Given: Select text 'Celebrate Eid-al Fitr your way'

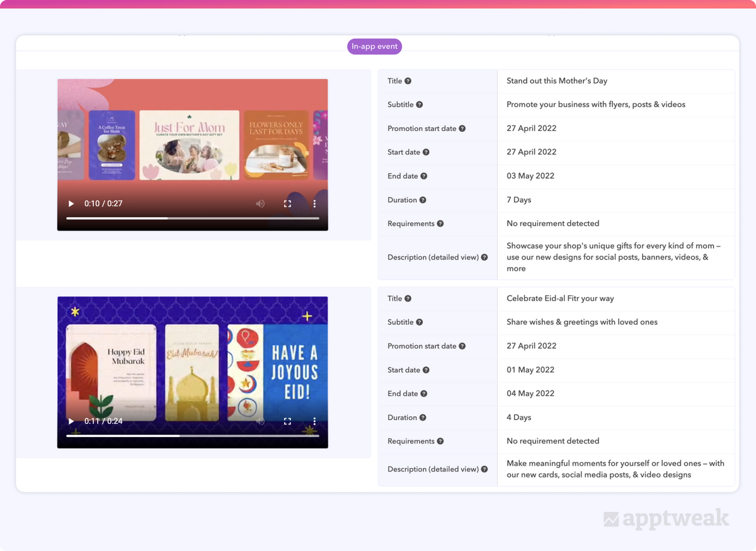Looking at the screenshot, I should pos(560,298).
